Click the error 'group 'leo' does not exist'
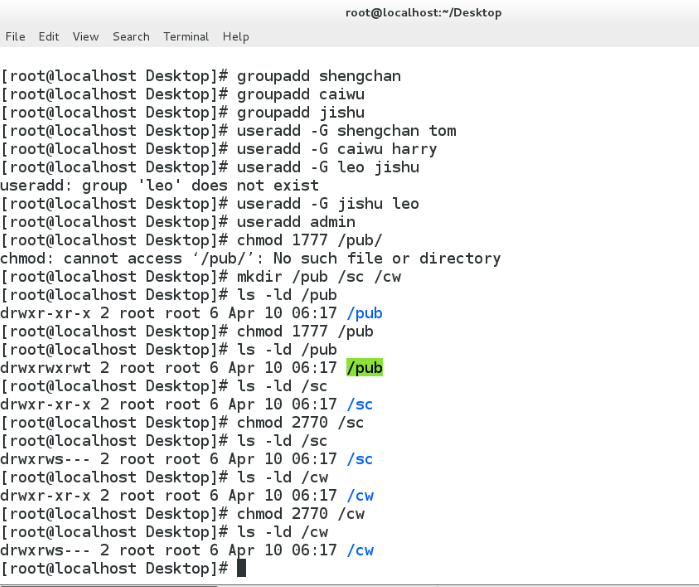 tap(201, 186)
